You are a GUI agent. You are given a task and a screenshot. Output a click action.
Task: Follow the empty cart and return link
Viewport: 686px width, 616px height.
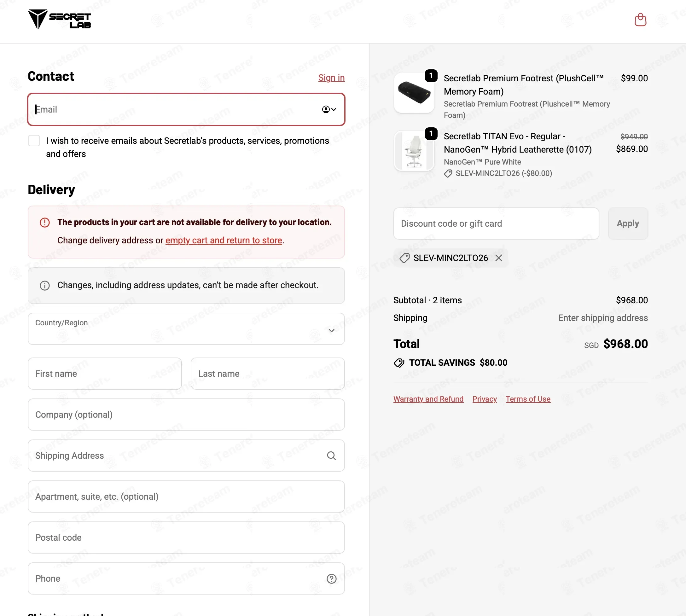coord(224,240)
